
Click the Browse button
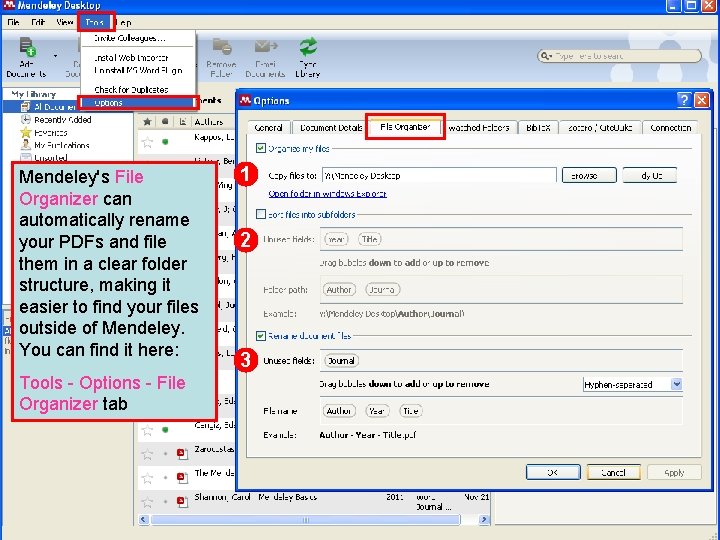click(589, 175)
